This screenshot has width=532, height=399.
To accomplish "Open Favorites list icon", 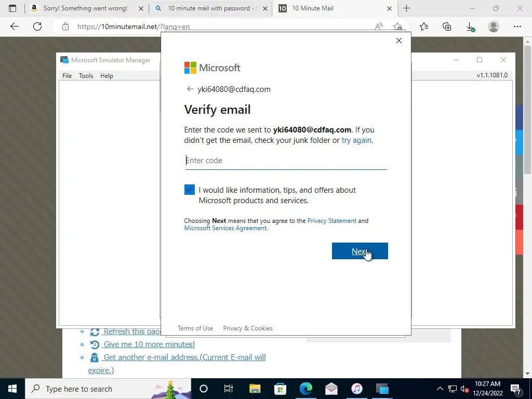I will point(424,26).
